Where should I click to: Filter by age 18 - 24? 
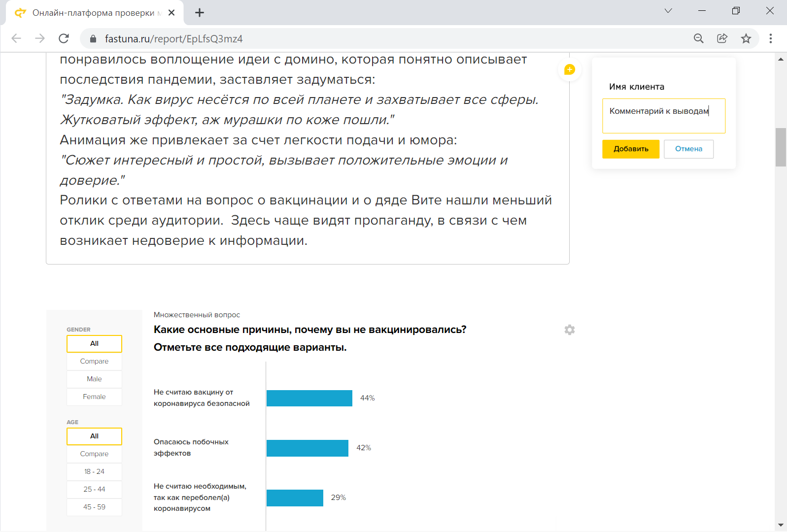[94, 472]
